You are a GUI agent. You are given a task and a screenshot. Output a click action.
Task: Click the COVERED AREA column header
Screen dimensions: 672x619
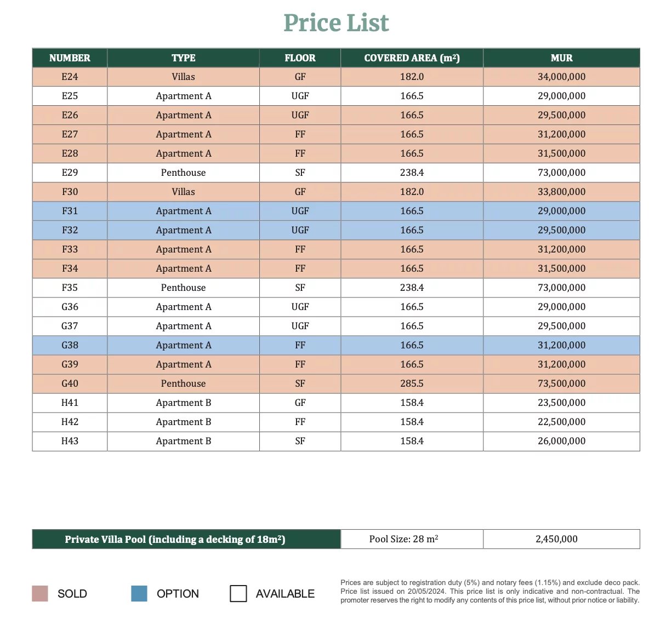coord(412,58)
